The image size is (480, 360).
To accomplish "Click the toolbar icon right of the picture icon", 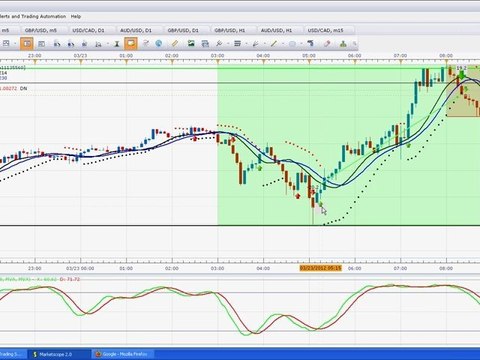I will pyautogui.click(x=205, y=44).
